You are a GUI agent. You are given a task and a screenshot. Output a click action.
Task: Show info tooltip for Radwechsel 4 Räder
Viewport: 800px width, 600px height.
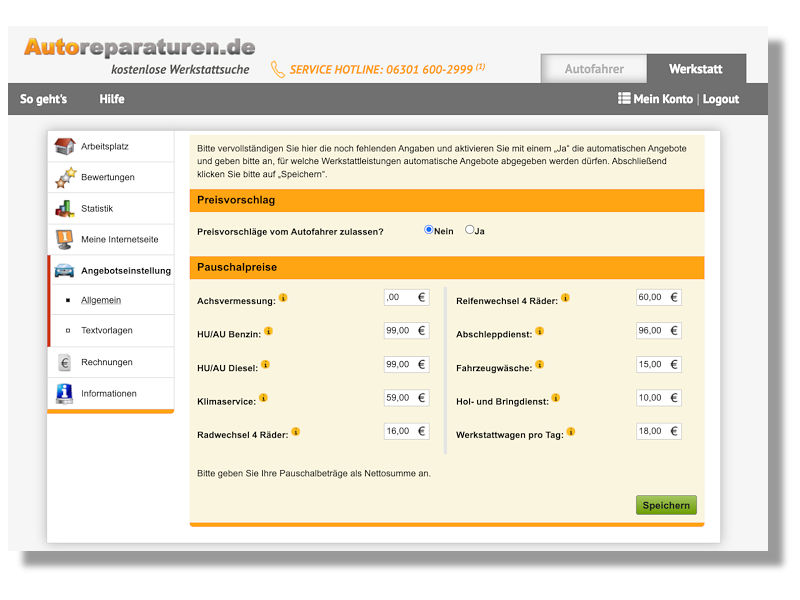point(296,432)
